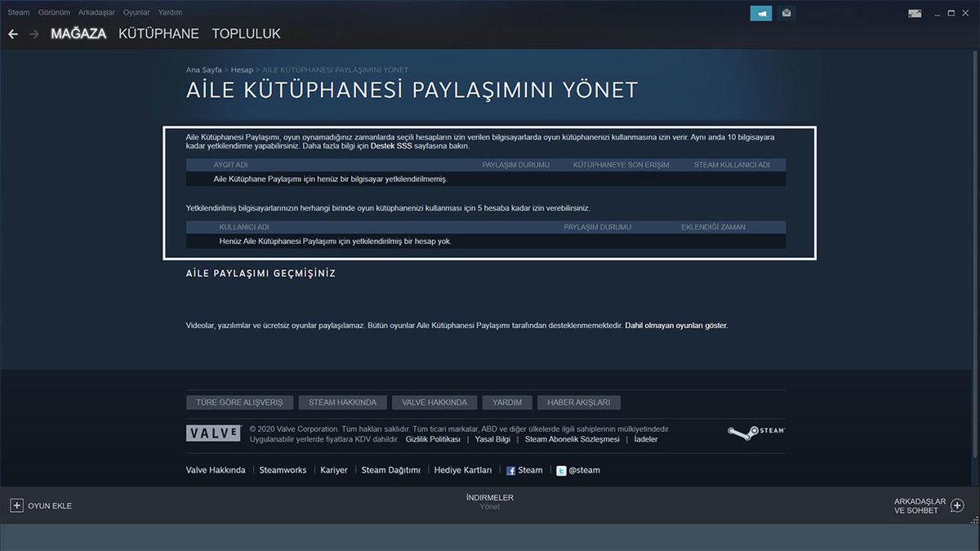Screen dimensions: 980x551
Task: Open friends list via ARKADAŞLAR VE SOHBET icon
Action: (x=955, y=505)
